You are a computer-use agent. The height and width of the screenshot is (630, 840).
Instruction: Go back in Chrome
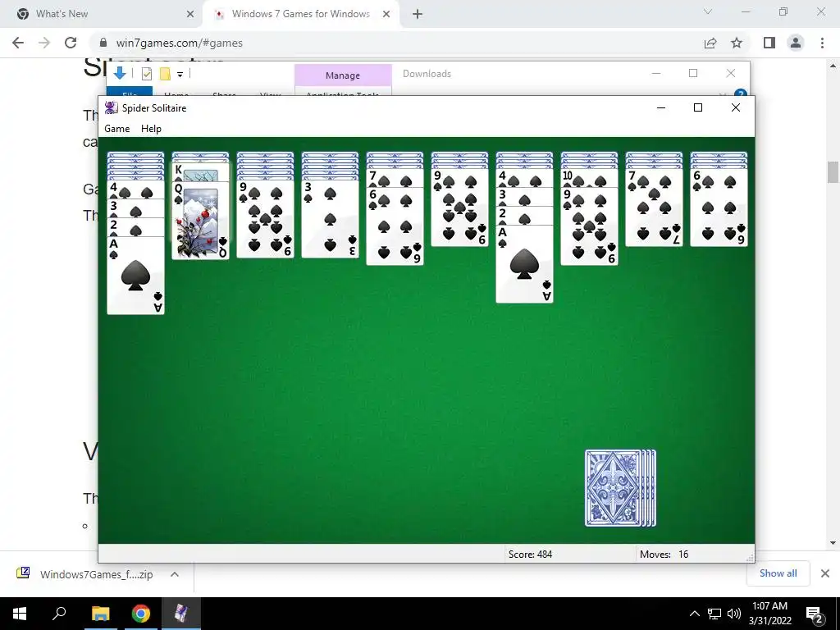point(18,43)
